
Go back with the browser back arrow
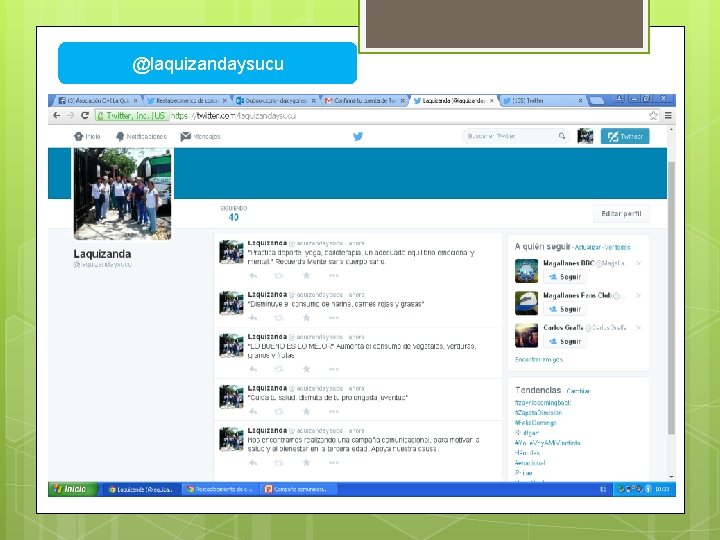click(x=56, y=115)
